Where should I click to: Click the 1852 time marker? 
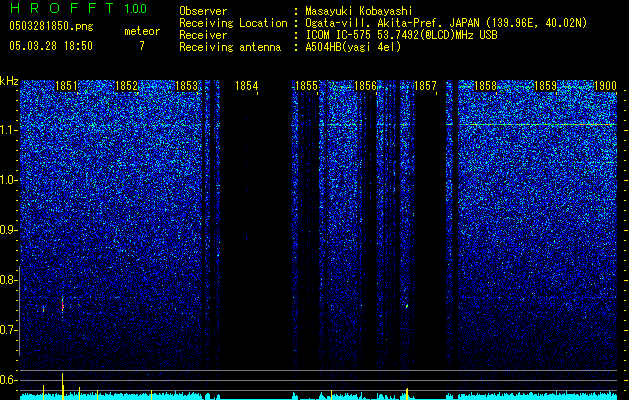[126, 86]
